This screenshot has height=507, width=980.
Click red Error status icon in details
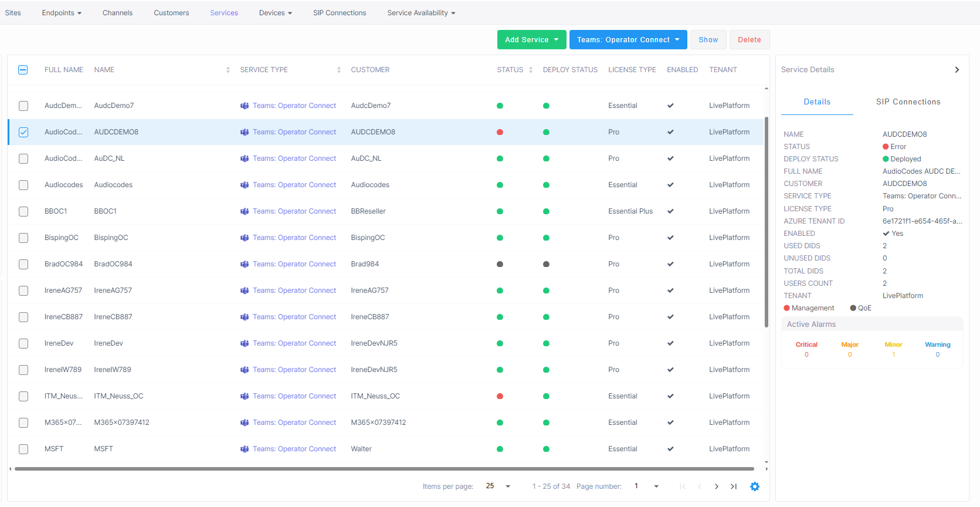(x=886, y=147)
